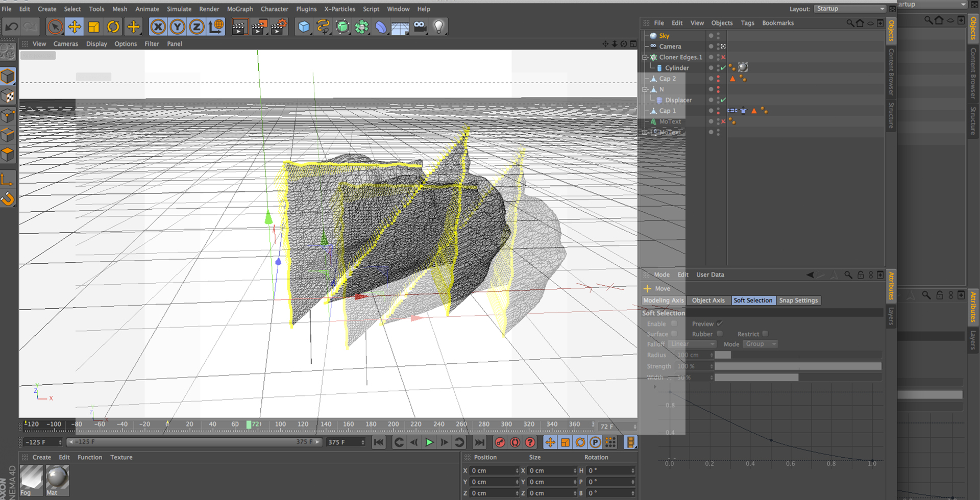Image resolution: width=980 pixels, height=500 pixels.
Task: Select the Move tool in the toolbar
Action: click(75, 27)
